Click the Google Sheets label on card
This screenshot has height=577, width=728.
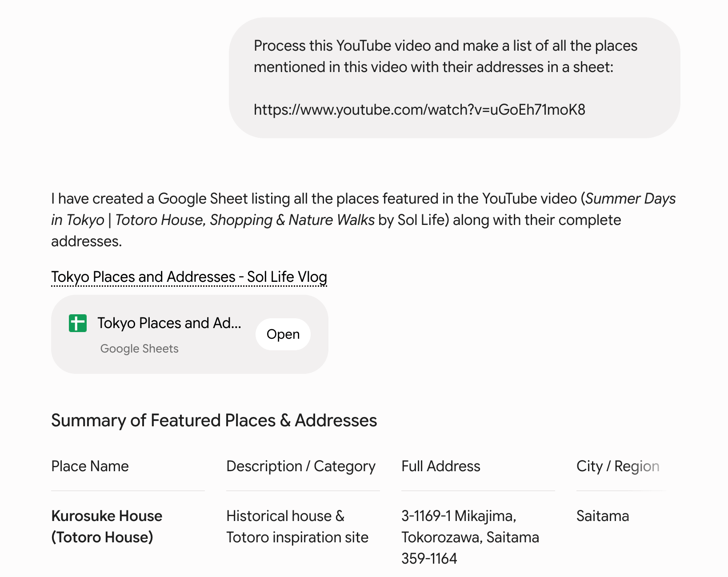139,349
